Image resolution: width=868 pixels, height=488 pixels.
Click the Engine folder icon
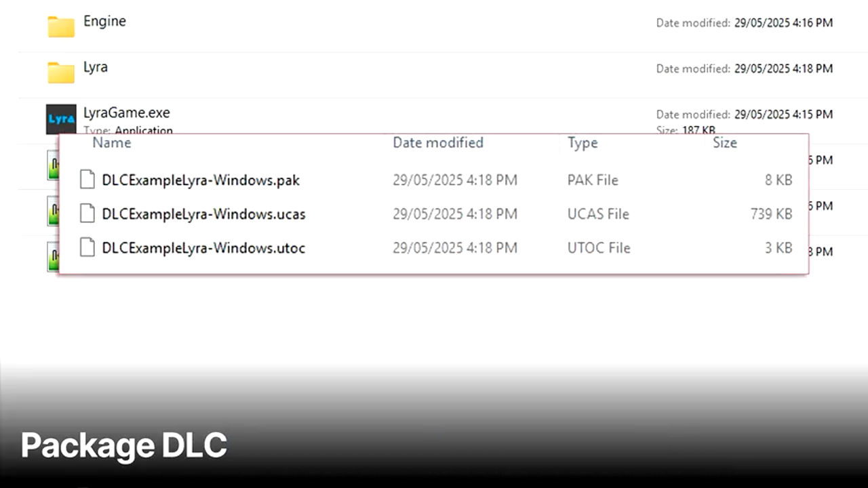click(61, 26)
